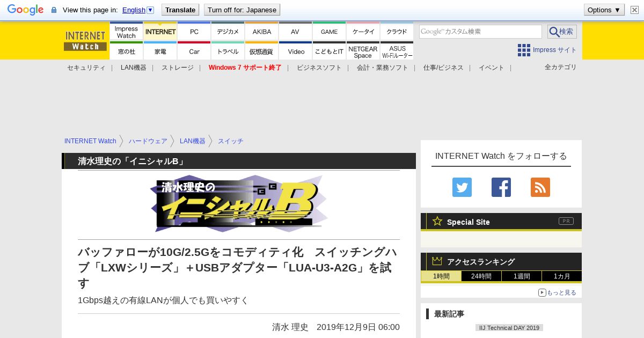
Task: Close the Google translate bar
Action: 634,10
